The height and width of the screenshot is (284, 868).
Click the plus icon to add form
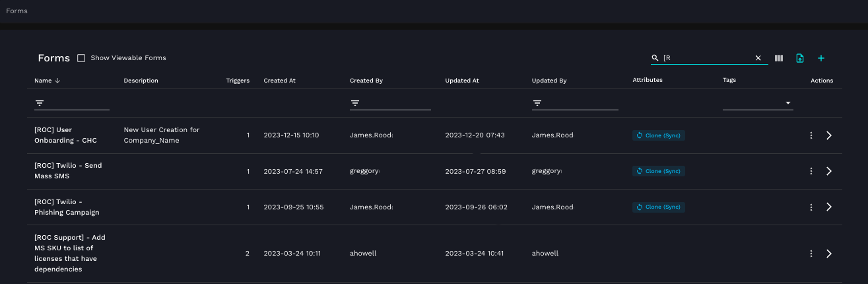click(x=821, y=58)
